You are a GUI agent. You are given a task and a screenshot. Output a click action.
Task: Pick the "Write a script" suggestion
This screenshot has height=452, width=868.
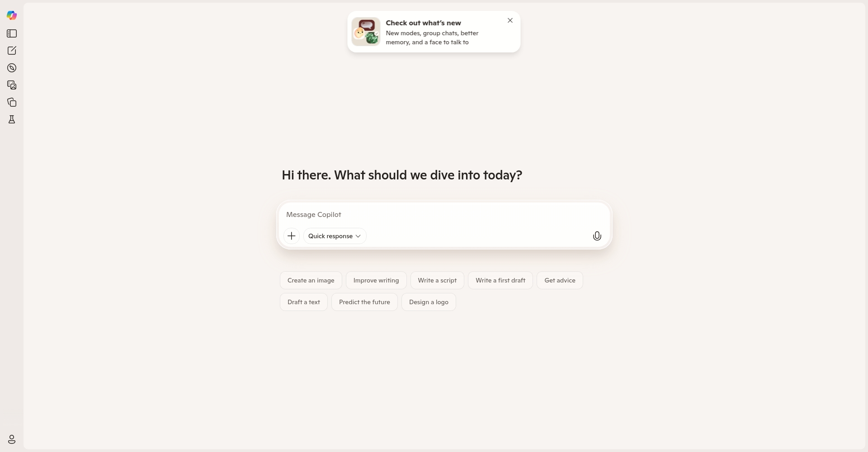pyautogui.click(x=437, y=280)
